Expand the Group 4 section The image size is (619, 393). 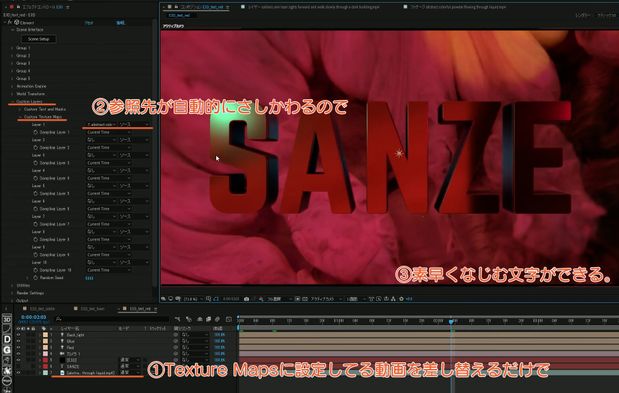click(x=12, y=71)
